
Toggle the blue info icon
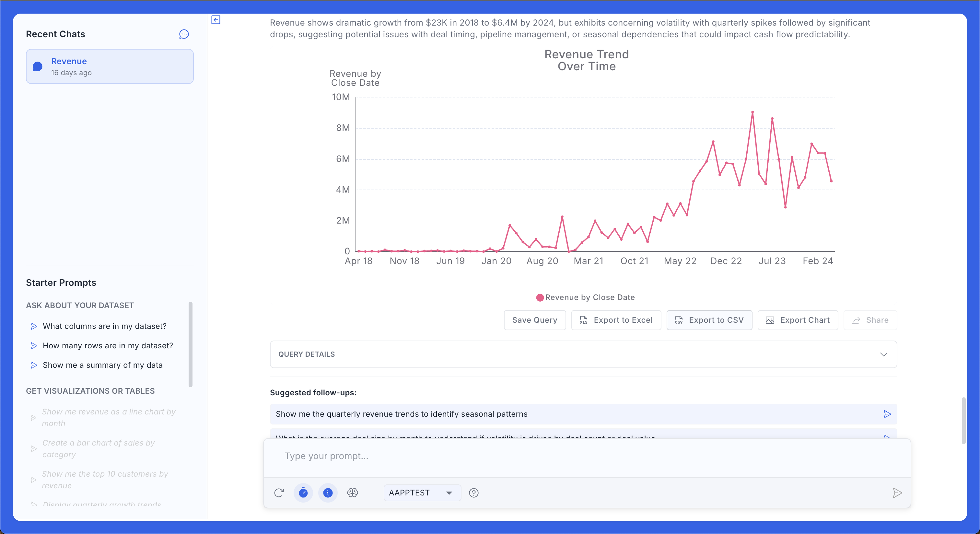click(x=328, y=493)
